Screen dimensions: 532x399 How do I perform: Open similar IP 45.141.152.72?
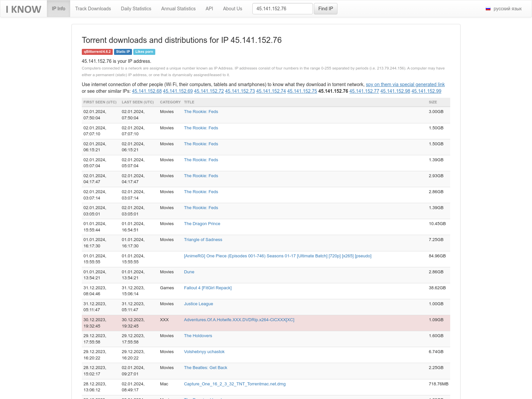(x=209, y=91)
